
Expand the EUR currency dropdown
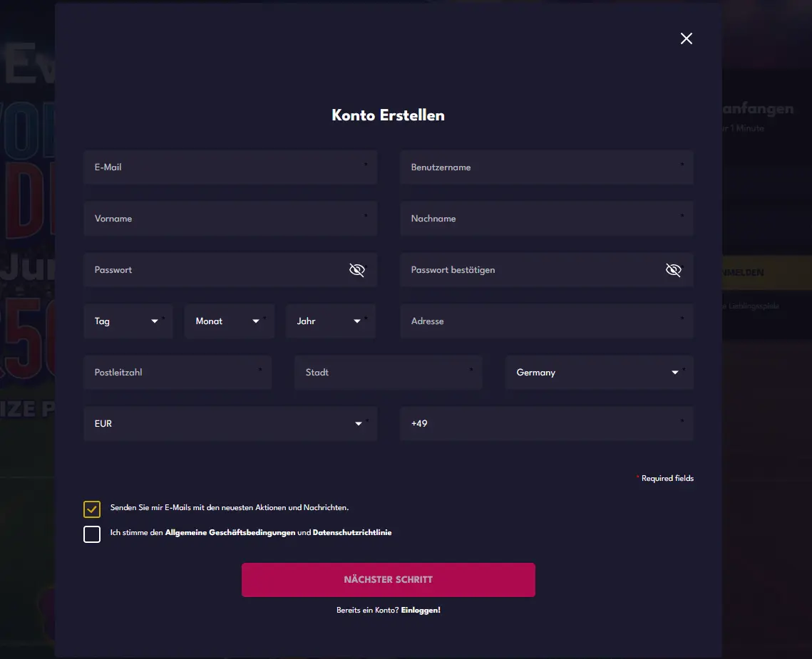pos(230,423)
